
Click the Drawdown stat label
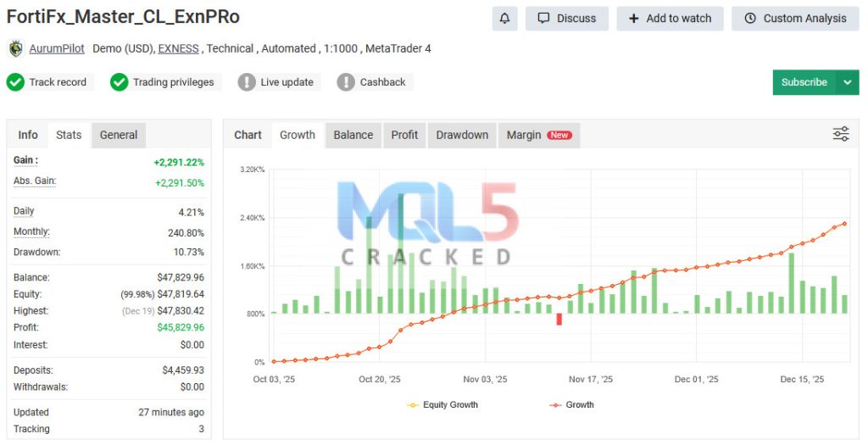(37, 253)
